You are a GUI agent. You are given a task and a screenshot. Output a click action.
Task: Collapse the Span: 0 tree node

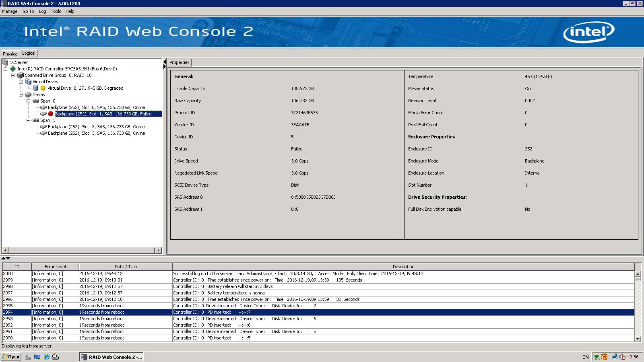click(29, 101)
